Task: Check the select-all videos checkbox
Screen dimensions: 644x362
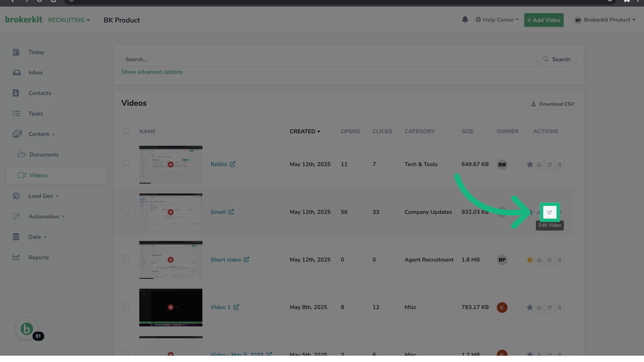Action: tap(126, 131)
